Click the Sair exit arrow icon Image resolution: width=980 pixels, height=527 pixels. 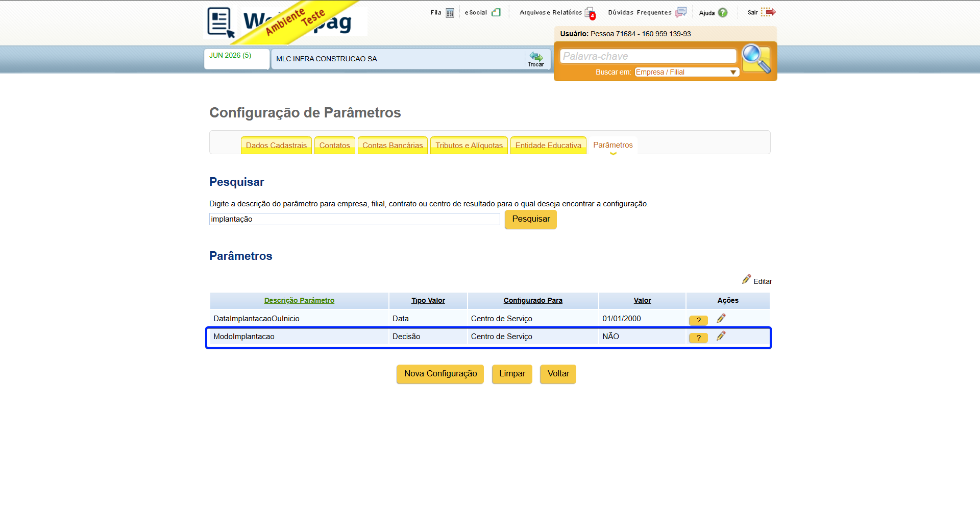[768, 12]
